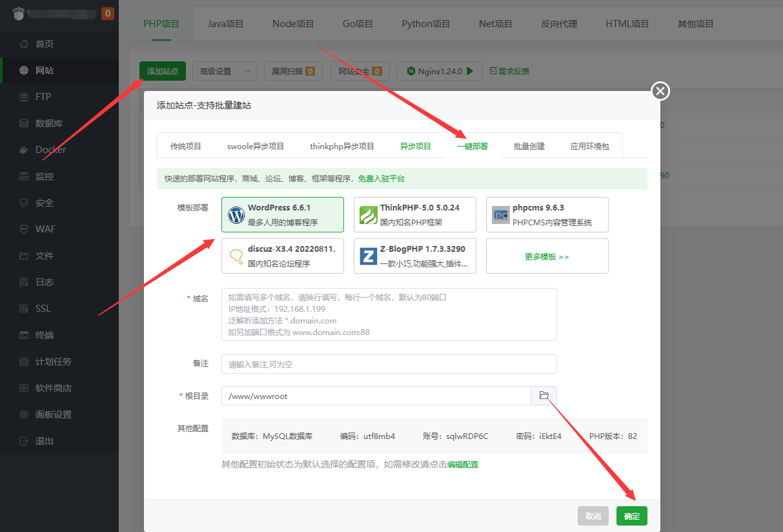Viewport: 783px width, 532px height.
Task: Click the 根目录 path input field
Action: pos(376,396)
